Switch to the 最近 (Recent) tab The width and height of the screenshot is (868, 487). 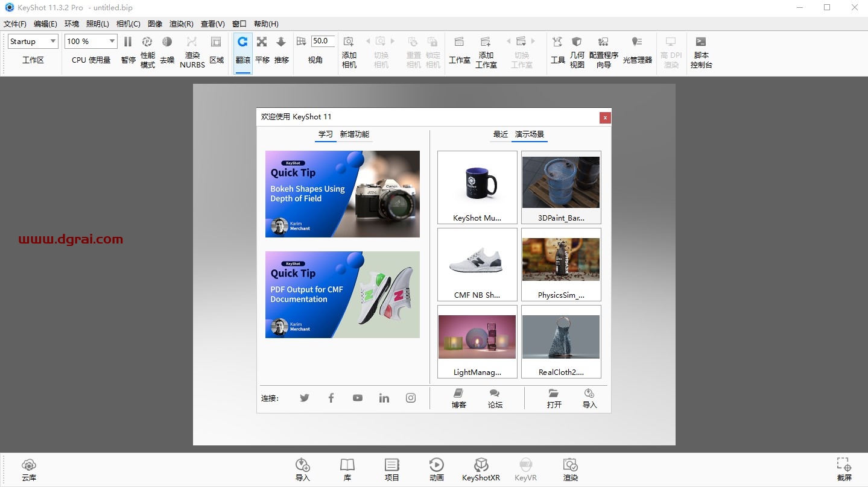click(500, 134)
